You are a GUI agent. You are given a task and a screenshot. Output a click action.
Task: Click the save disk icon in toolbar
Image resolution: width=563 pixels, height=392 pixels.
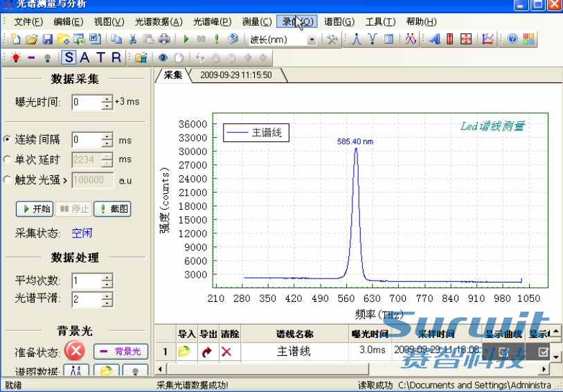click(48, 39)
